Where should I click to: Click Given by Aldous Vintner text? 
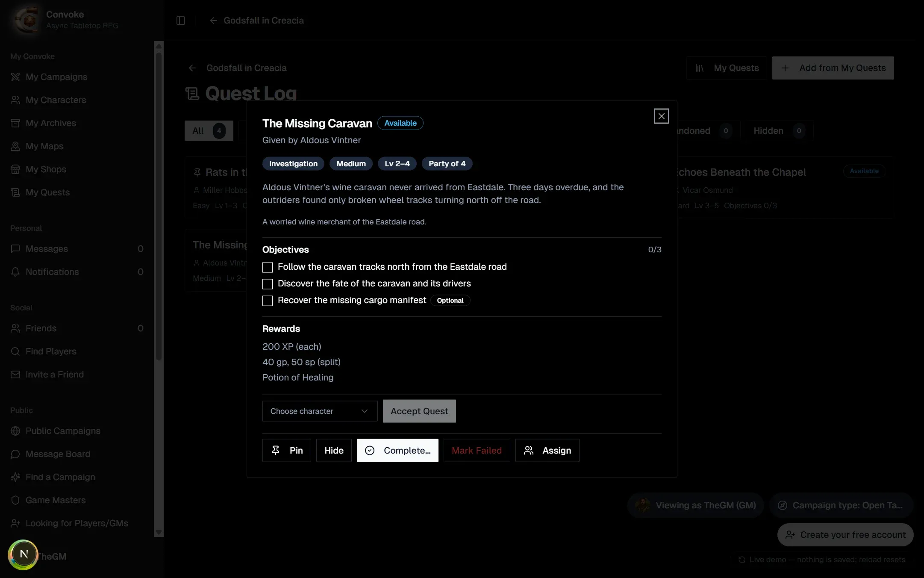[312, 140]
